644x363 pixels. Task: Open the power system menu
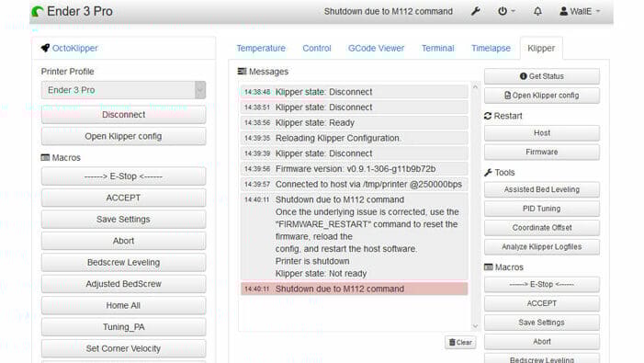[x=506, y=12]
